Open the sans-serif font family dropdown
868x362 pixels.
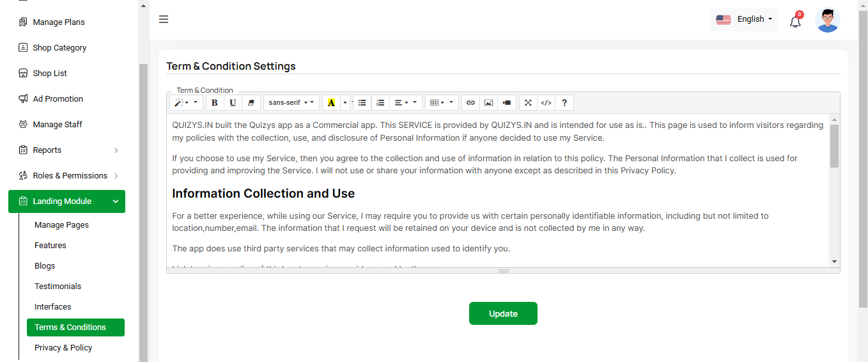(x=291, y=102)
